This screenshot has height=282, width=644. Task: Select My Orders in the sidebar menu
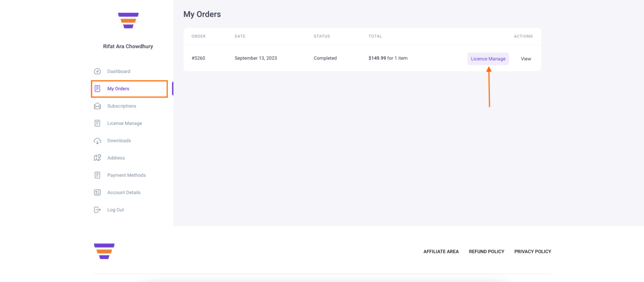coord(118,88)
